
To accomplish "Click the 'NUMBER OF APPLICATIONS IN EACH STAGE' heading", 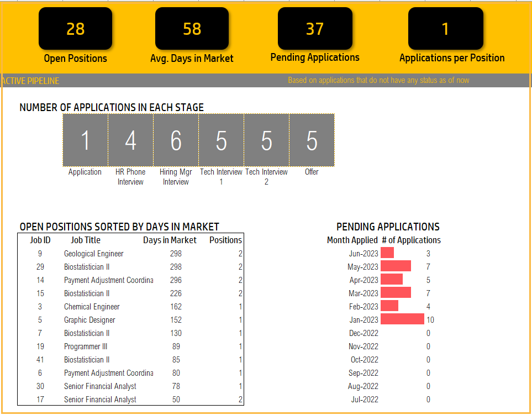I will 112,108.
